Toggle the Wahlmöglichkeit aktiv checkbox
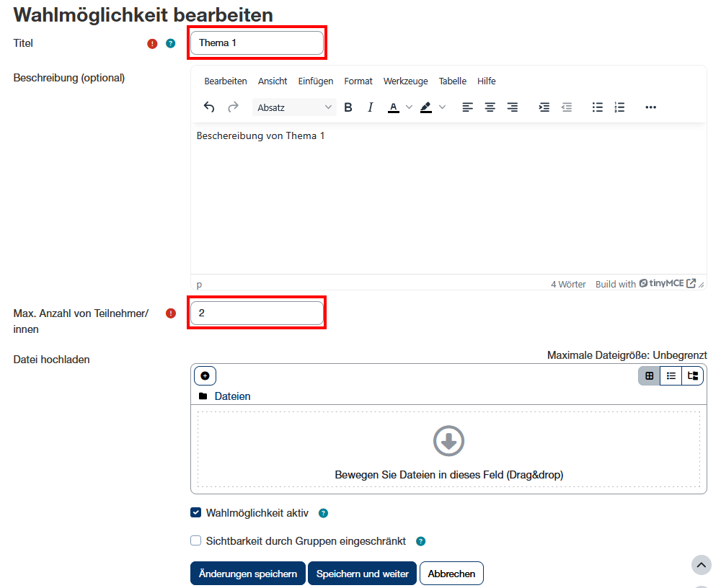Viewport: 721px width, 588px height. (x=195, y=513)
